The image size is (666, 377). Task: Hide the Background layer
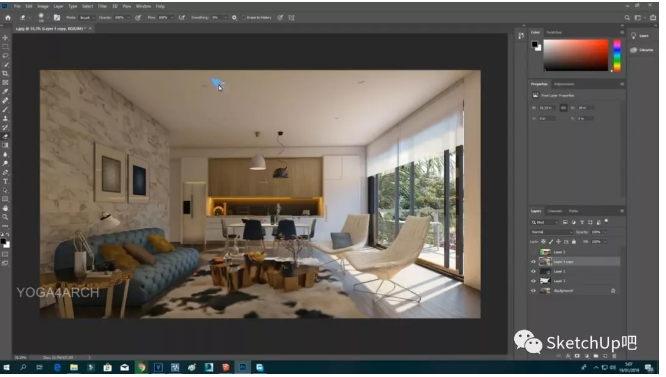coord(533,291)
